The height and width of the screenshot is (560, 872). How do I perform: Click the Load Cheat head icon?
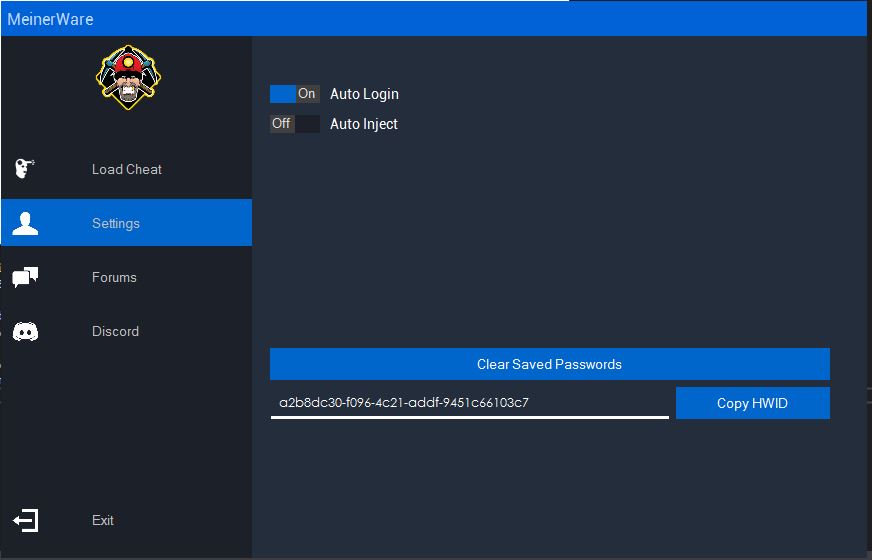click(x=24, y=169)
